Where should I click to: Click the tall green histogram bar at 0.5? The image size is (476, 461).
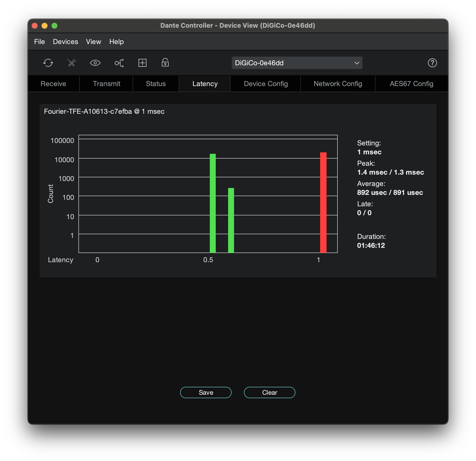(x=213, y=203)
